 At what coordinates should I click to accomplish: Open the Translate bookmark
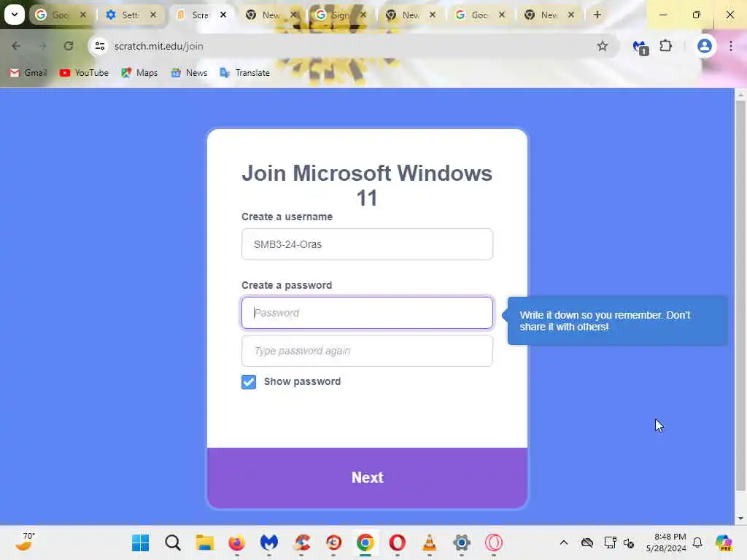point(245,72)
